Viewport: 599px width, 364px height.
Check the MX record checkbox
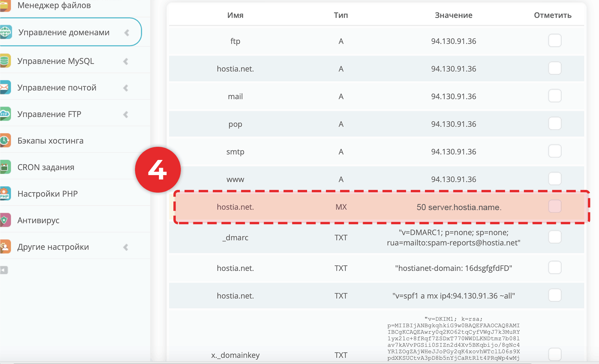(555, 206)
